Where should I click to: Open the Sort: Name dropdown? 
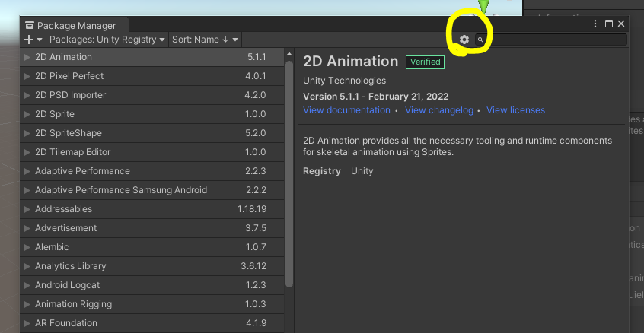coord(205,40)
